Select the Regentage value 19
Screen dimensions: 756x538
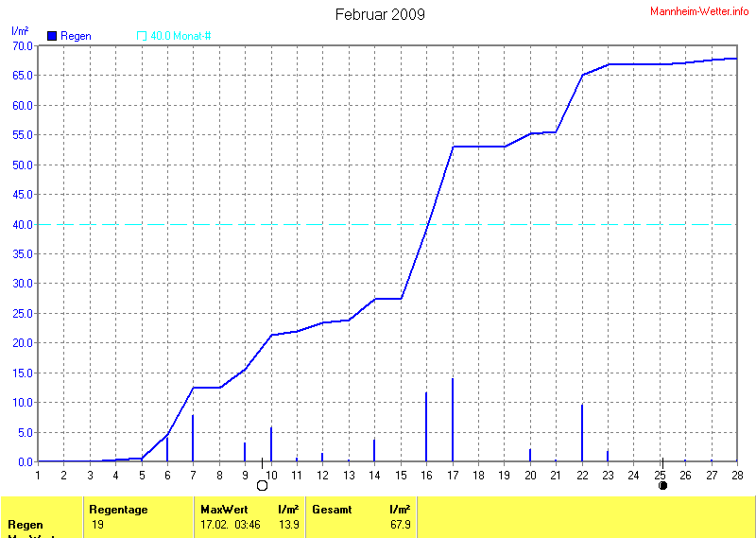(x=98, y=524)
